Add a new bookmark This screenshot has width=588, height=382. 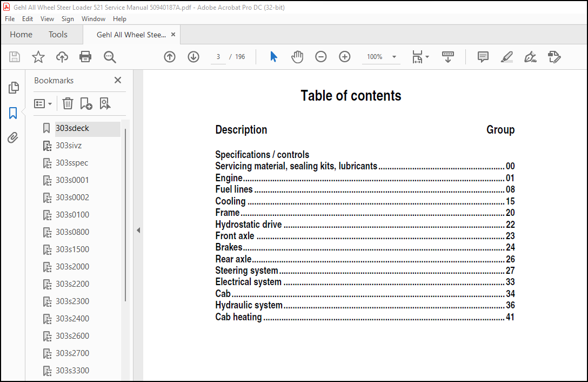pos(86,104)
